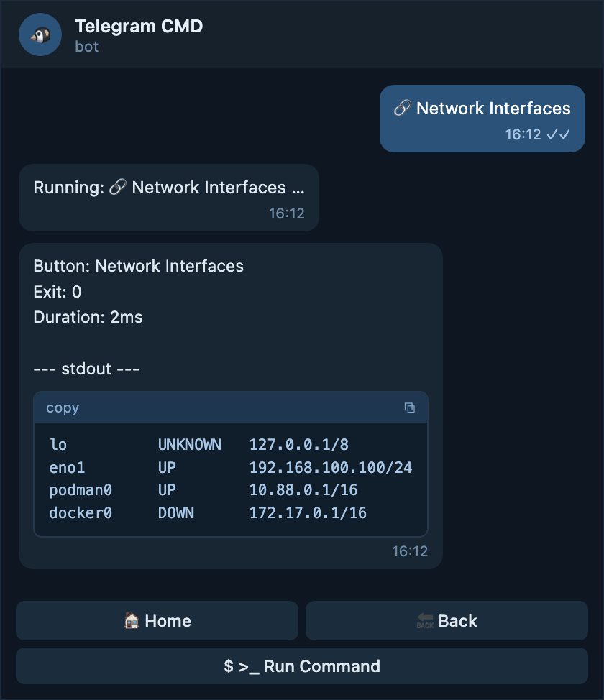Select the address 192.168.100.100/24
The width and height of the screenshot is (604, 700).
(331, 467)
